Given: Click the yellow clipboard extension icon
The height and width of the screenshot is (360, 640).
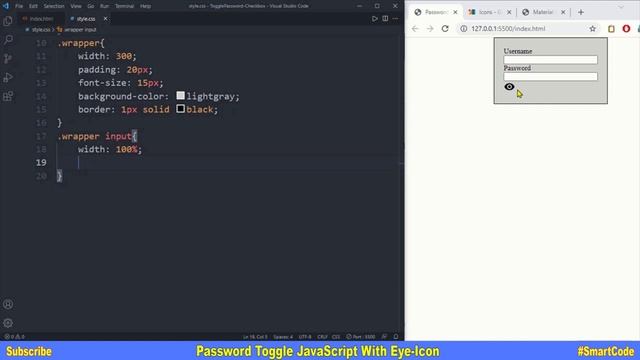Looking at the screenshot, I should [611, 29].
